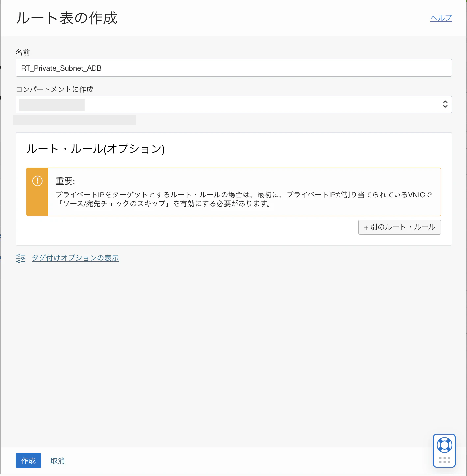Viewport: 467px width, 476px height.
Task: Click the 作成 create button
Action: (28, 461)
